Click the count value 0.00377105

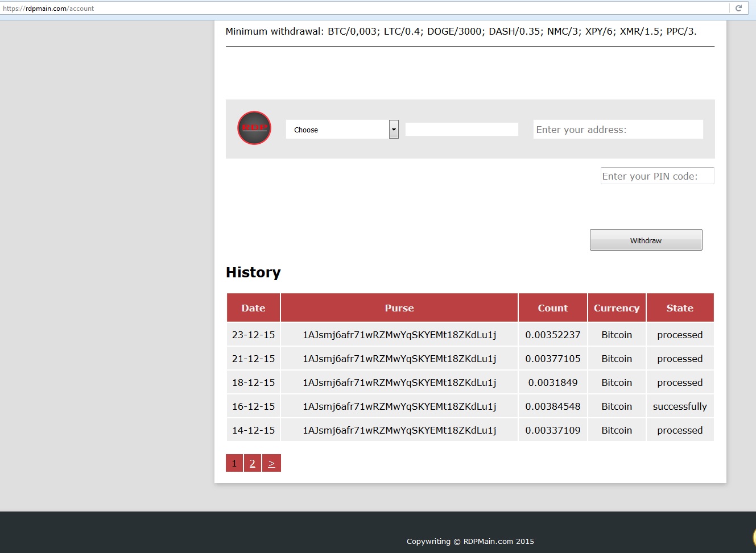point(553,359)
